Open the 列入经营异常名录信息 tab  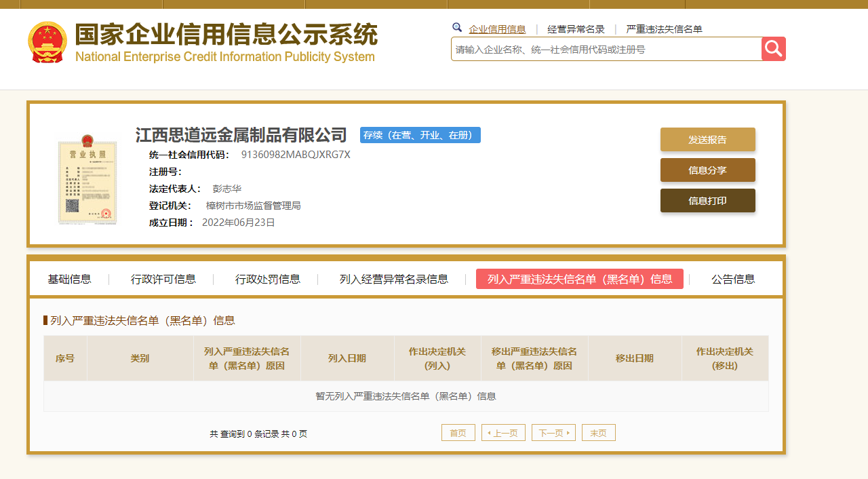[x=394, y=279]
